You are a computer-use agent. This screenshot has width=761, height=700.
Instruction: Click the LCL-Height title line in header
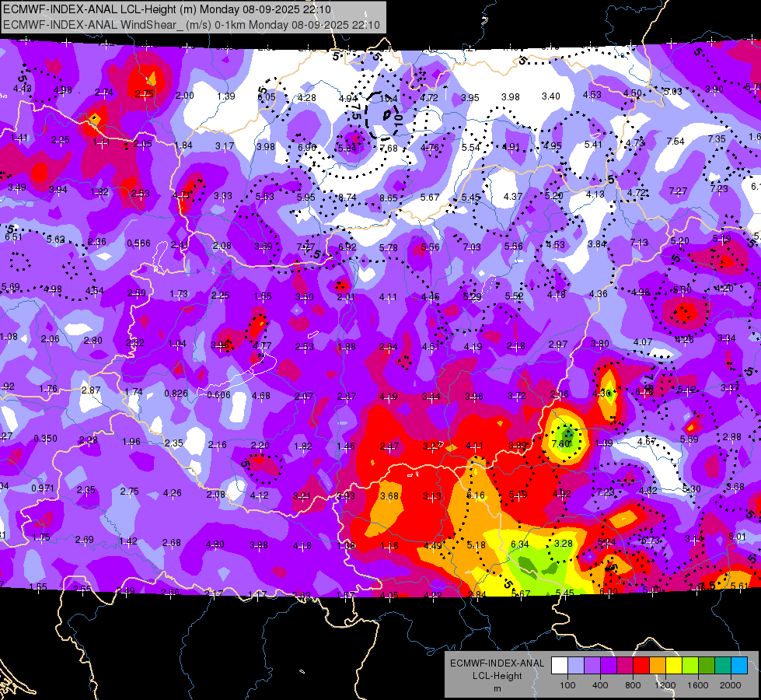(x=167, y=9)
